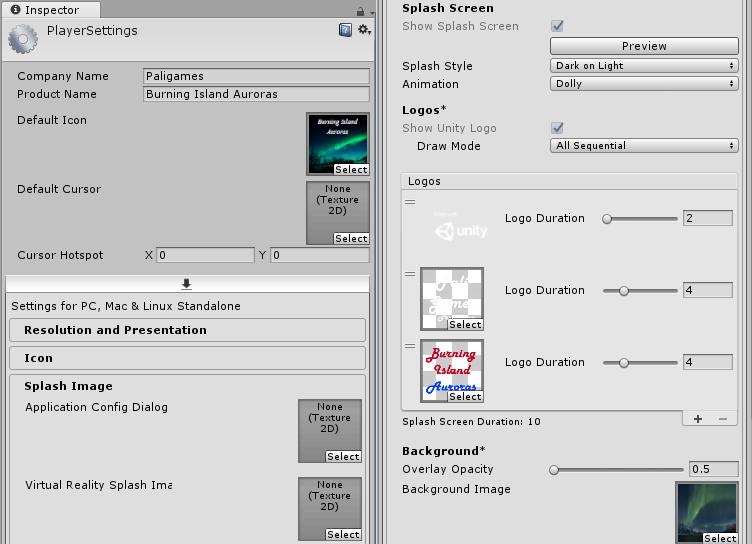752x544 pixels.
Task: Click 'Settings for PC, Mac & Linux Standalone' label
Action: pos(126,306)
